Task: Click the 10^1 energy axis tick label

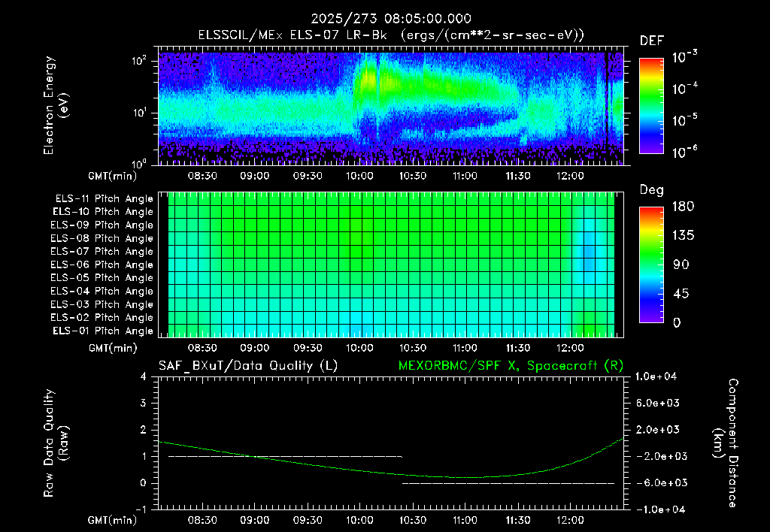Action: [140, 113]
